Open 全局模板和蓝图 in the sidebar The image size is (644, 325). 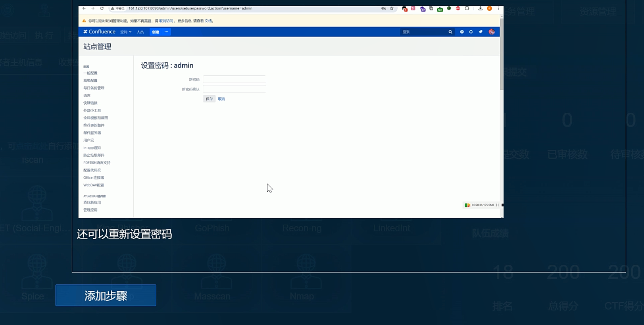pyautogui.click(x=96, y=118)
